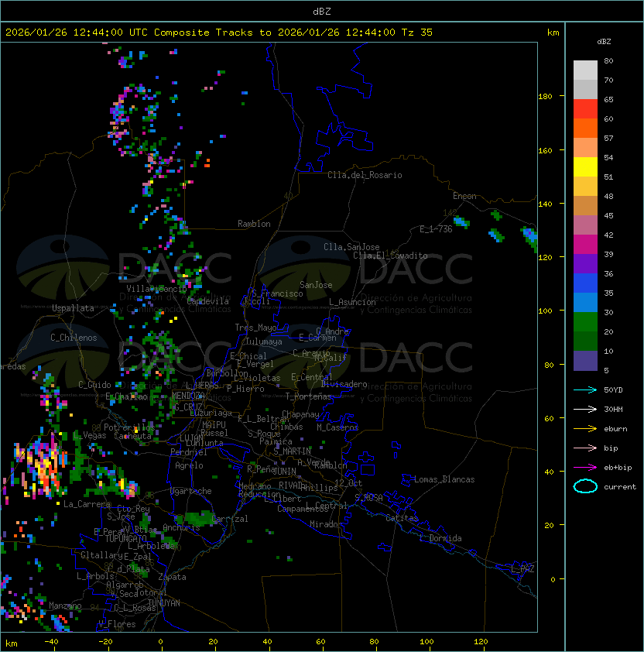Image resolution: width=644 pixels, height=652 pixels.
Task: Click the cyan 50YD arrow in legend
Action: (x=585, y=390)
